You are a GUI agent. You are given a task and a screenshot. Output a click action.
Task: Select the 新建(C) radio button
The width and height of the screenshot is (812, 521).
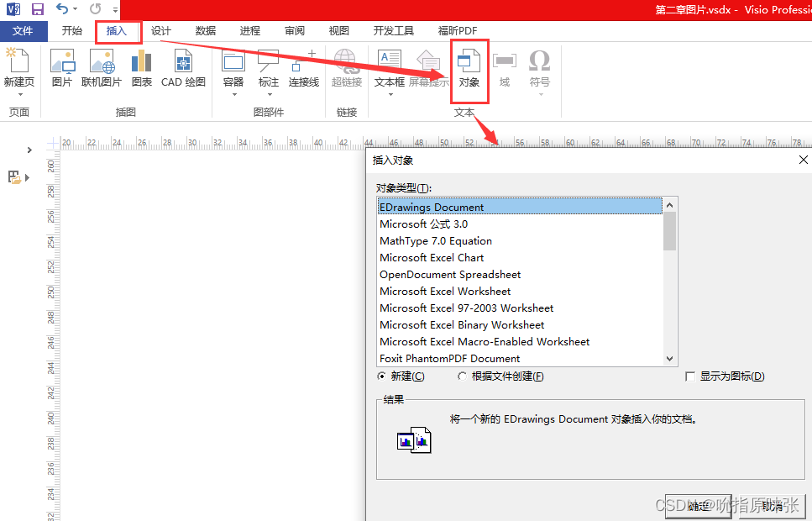pos(382,376)
